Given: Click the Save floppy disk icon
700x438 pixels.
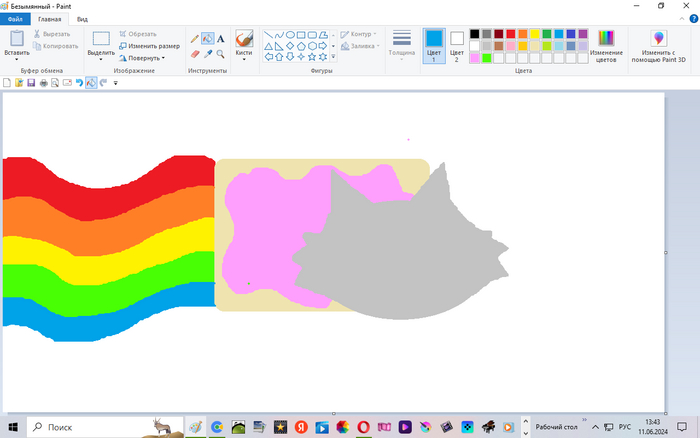Looking at the screenshot, I should coord(31,83).
